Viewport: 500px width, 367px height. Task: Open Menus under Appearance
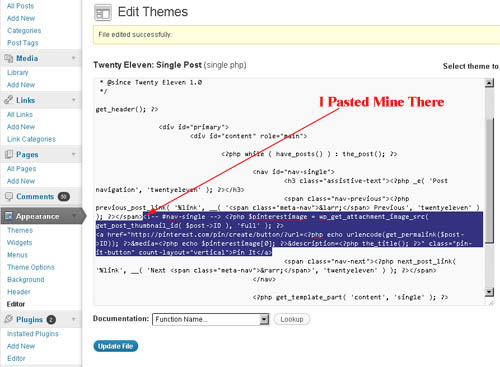[17, 255]
